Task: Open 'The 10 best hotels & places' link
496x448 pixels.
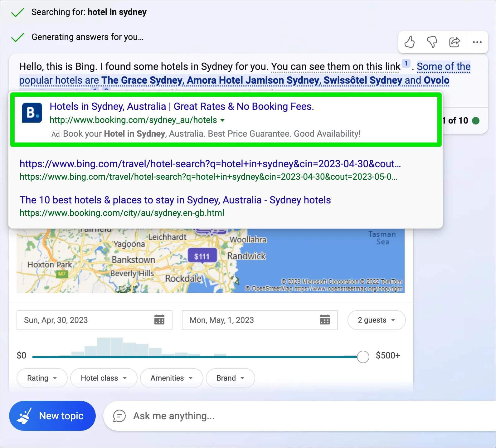Action: (175, 200)
